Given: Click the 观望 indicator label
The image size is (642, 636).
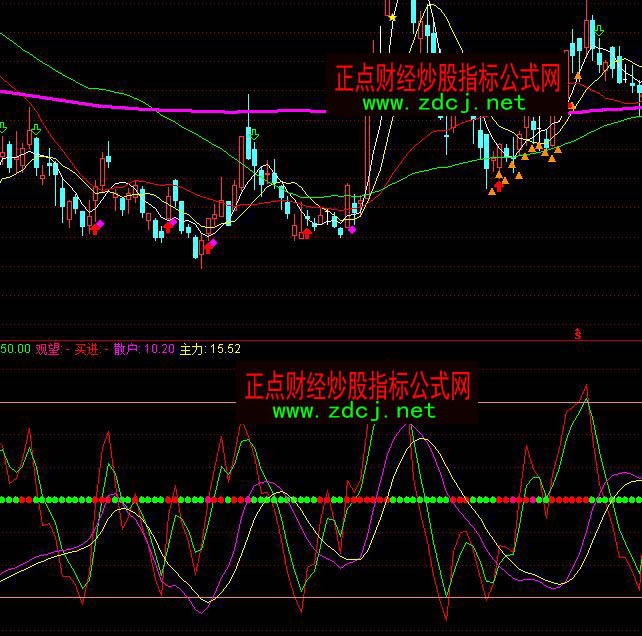Looking at the screenshot, I should click(x=47, y=349).
